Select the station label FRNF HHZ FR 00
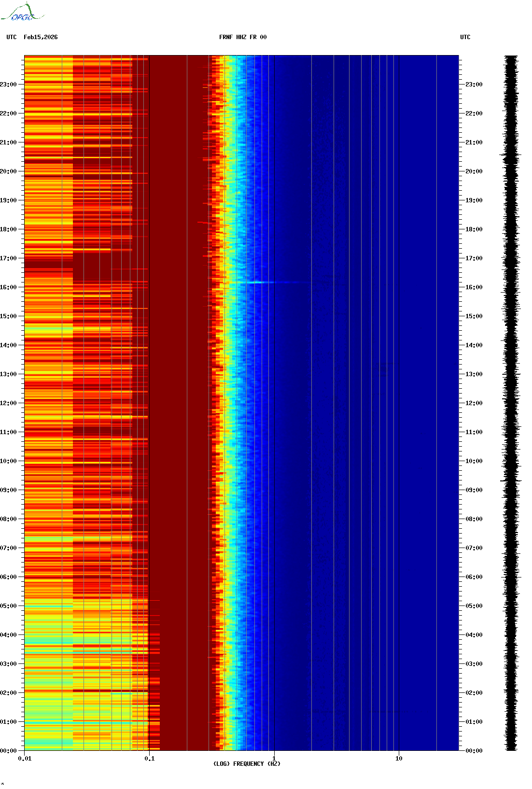The image size is (532, 789). pos(243,37)
